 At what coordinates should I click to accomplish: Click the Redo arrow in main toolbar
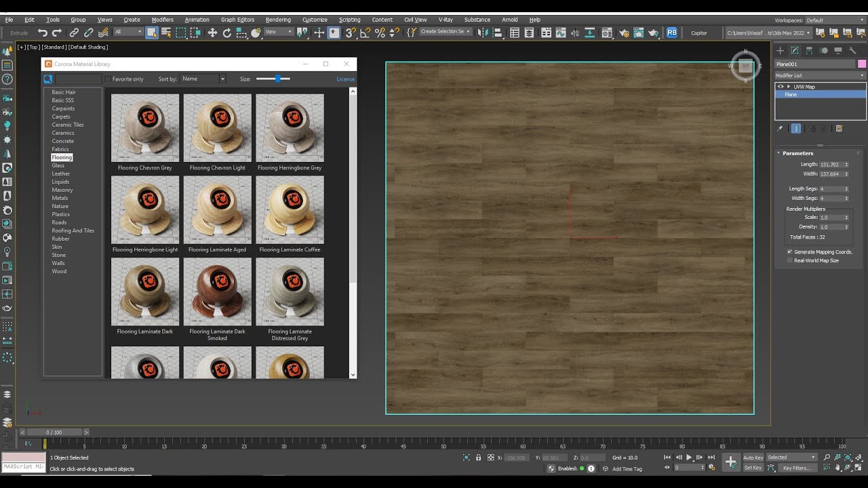point(57,33)
